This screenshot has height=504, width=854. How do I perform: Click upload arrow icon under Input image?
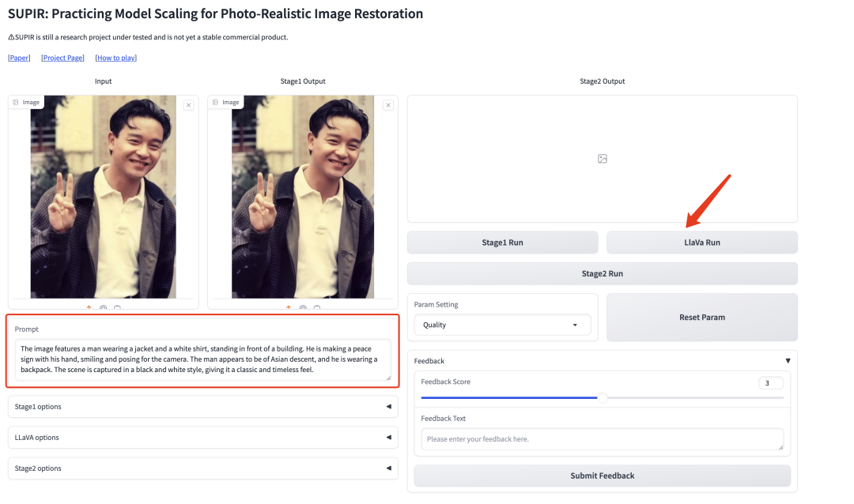89,307
